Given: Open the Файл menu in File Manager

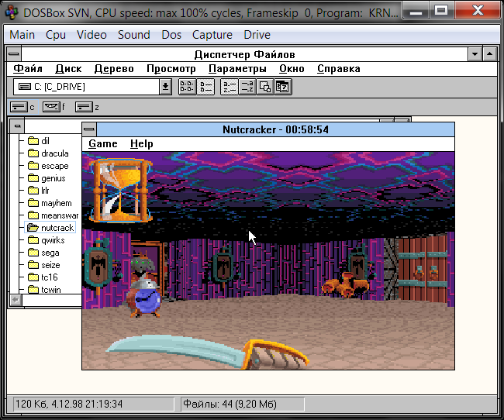Looking at the screenshot, I should pos(28,69).
